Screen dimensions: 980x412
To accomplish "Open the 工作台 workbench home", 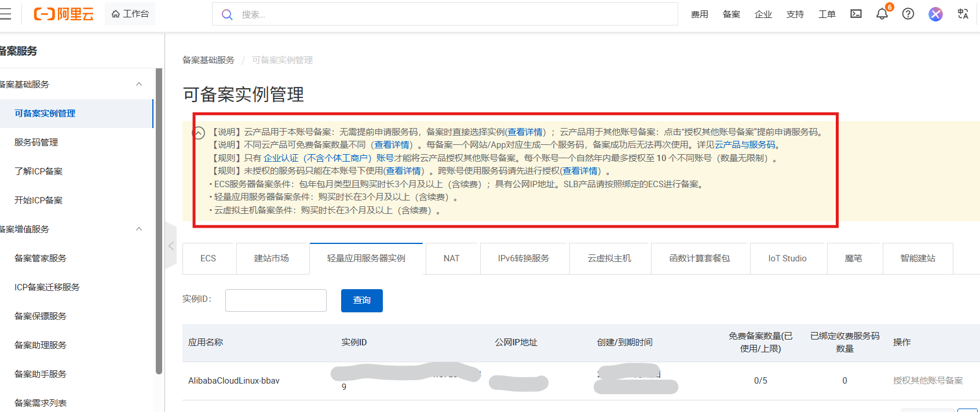I will [130, 14].
